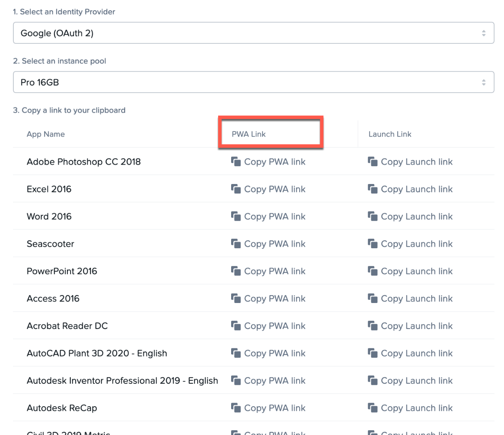The image size is (504, 435).
Task: Click copy icon for Word 2016 PWA link
Action: coord(236,216)
